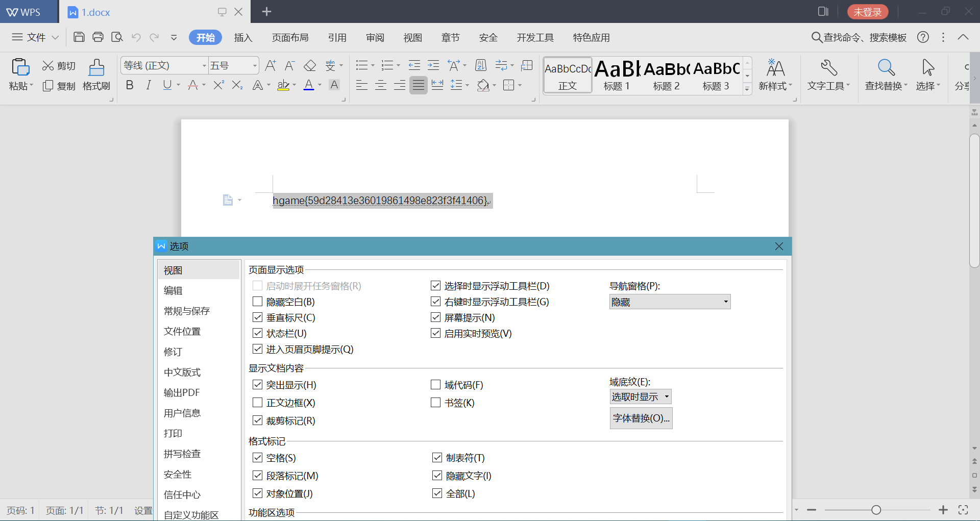Open font color dropdown arrow
The image size is (980, 521).
[320, 85]
